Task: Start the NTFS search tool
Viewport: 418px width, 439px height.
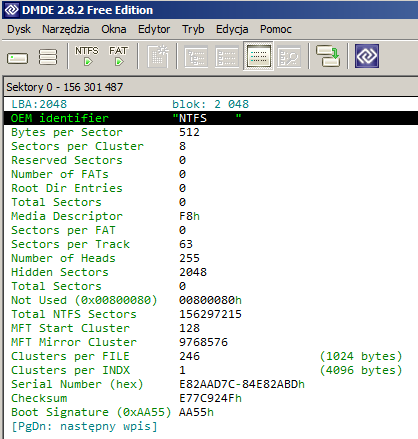Action: point(87,56)
